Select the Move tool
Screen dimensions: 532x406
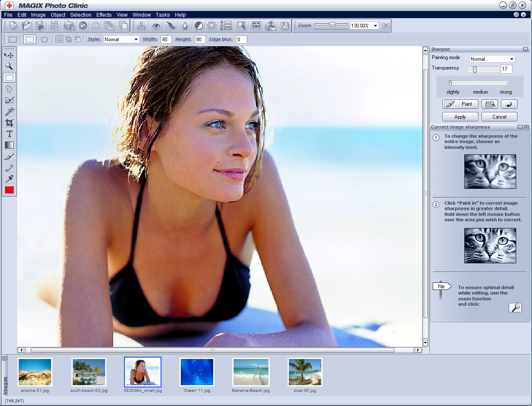click(x=9, y=55)
